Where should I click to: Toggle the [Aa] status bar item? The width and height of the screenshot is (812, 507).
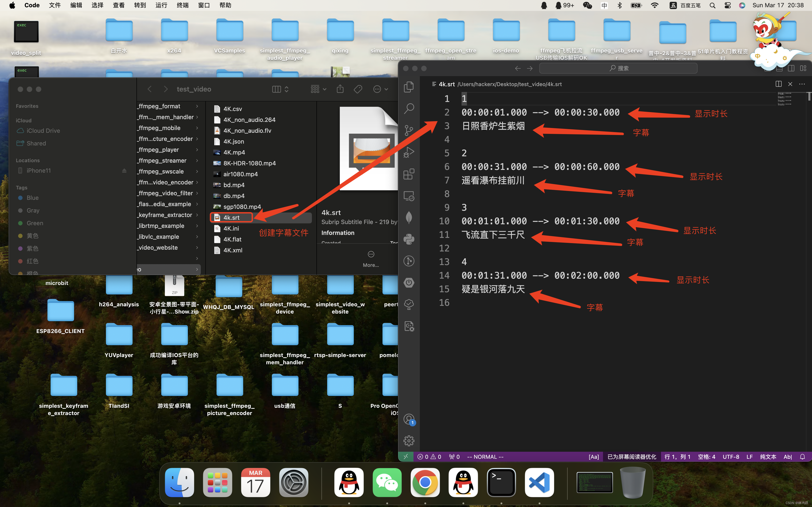593,457
